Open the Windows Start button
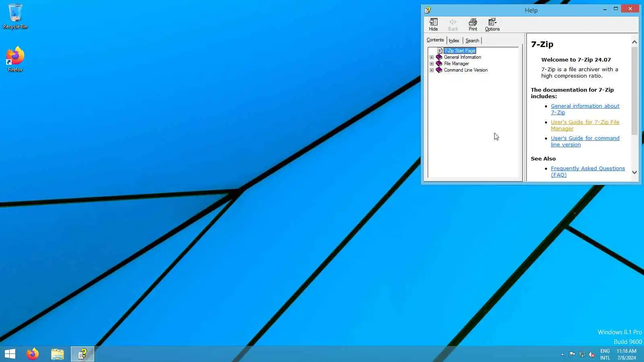Image resolution: width=644 pixels, height=362 pixels. tap(10, 354)
